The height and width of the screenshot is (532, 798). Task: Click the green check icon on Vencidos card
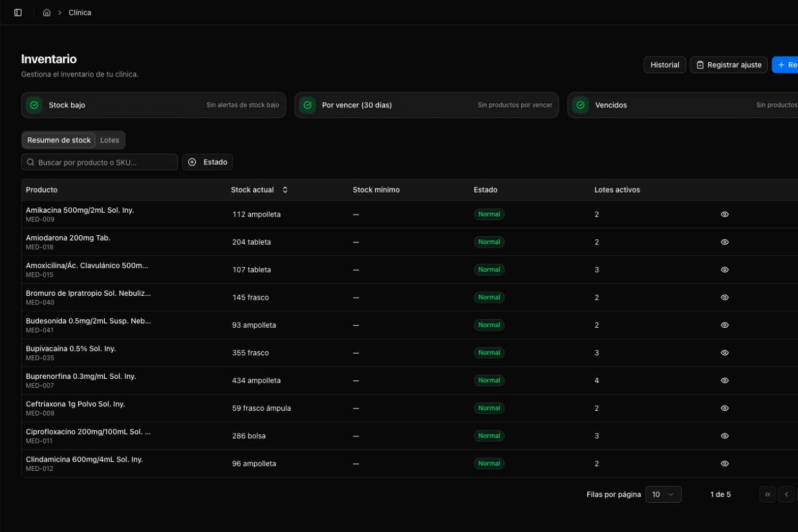point(580,105)
